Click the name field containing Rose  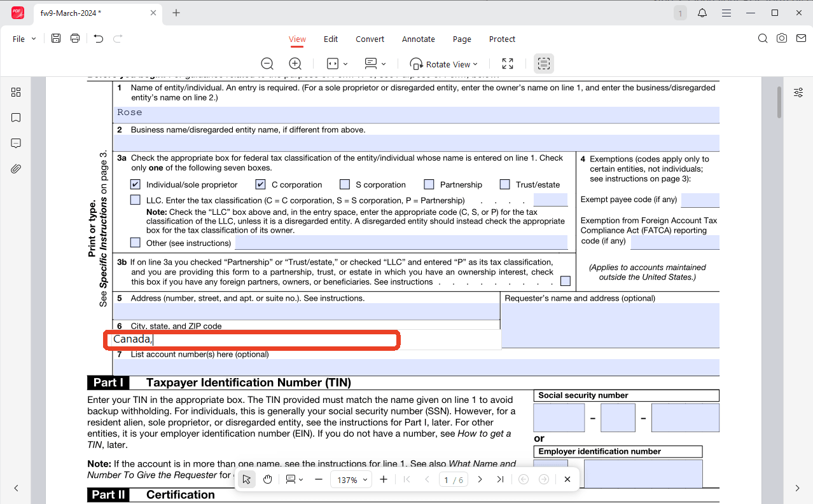(416, 114)
